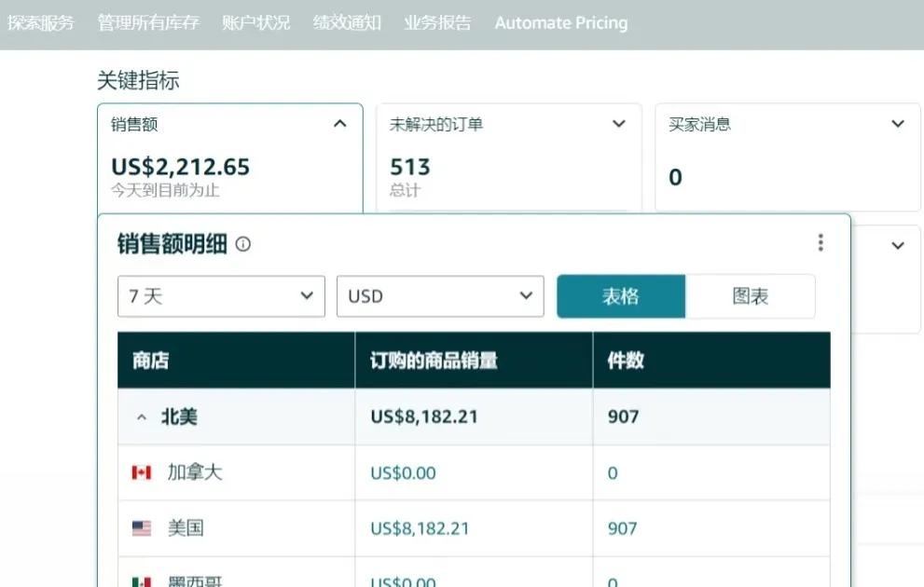Open the 907 units link for 美国
Screen dimensions: 924x587
[622, 528]
